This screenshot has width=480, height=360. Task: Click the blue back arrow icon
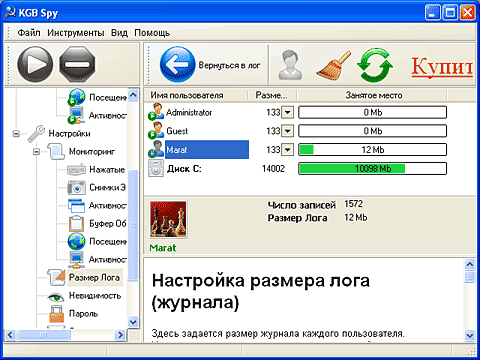point(177,64)
